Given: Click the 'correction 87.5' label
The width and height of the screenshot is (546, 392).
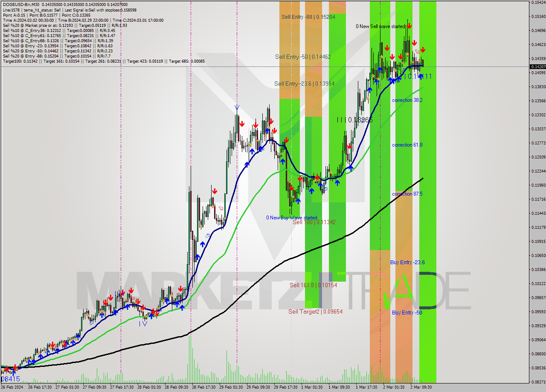Looking at the screenshot, I should point(407,194).
